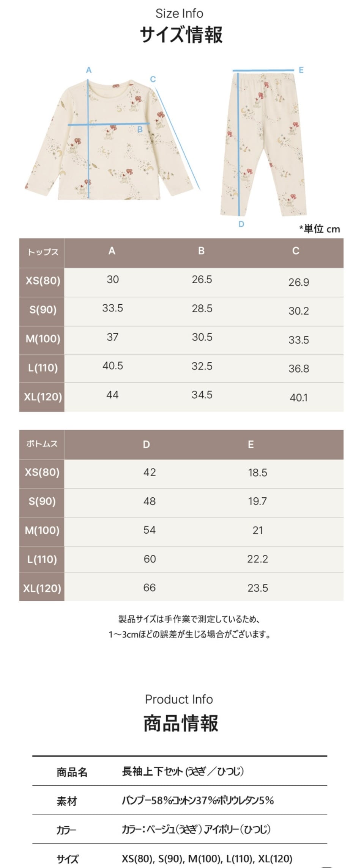
Task: Click the 40.5 value in tops table
Action: (113, 366)
